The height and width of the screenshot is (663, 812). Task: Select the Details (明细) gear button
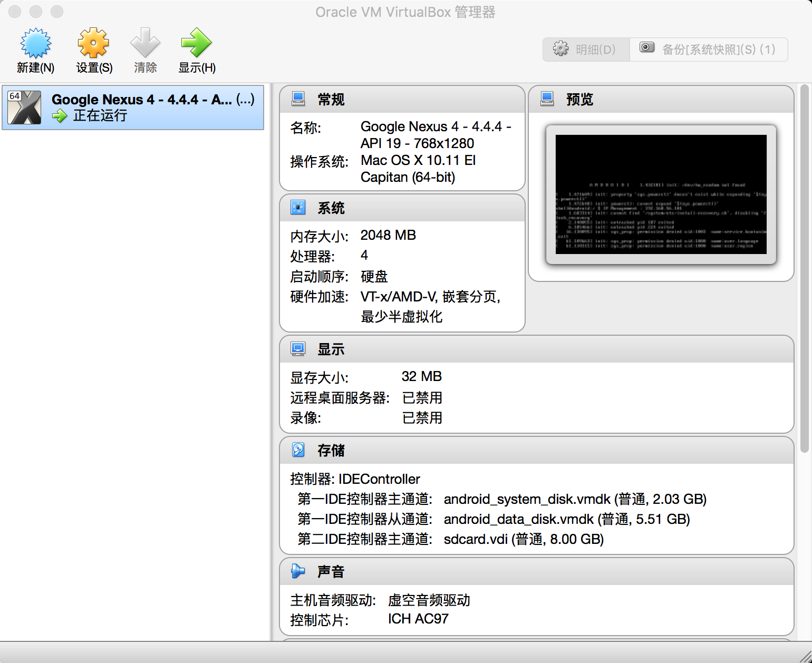pos(586,50)
